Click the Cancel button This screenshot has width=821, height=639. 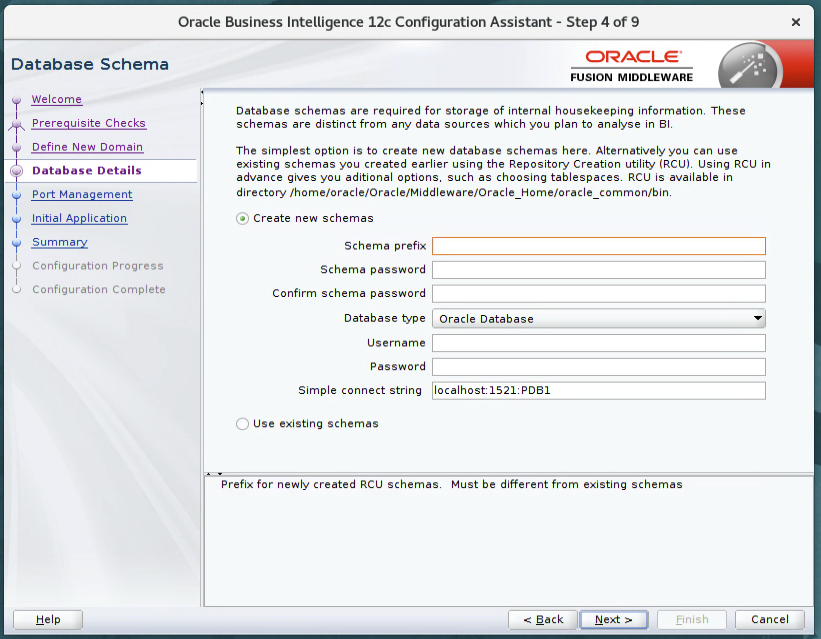tap(770, 620)
